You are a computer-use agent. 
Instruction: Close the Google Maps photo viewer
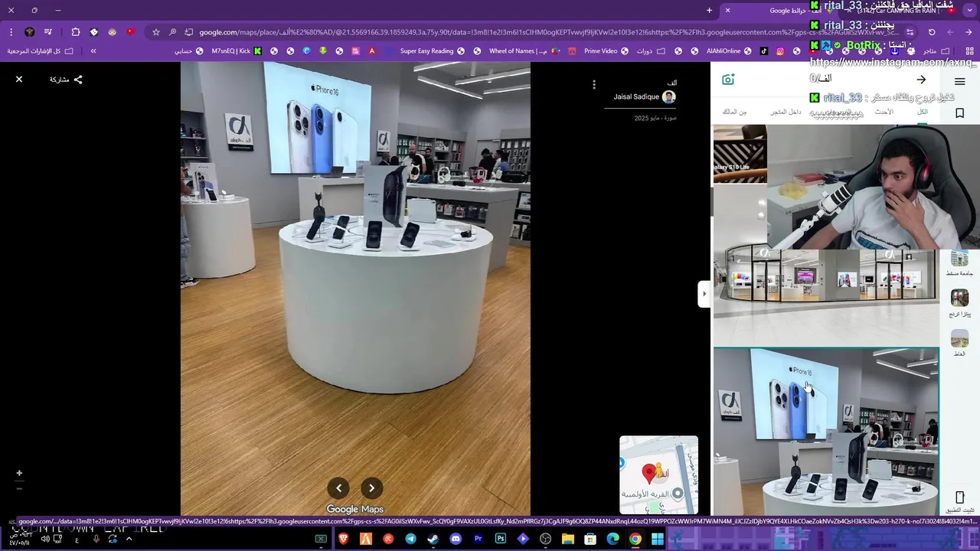[x=19, y=80]
